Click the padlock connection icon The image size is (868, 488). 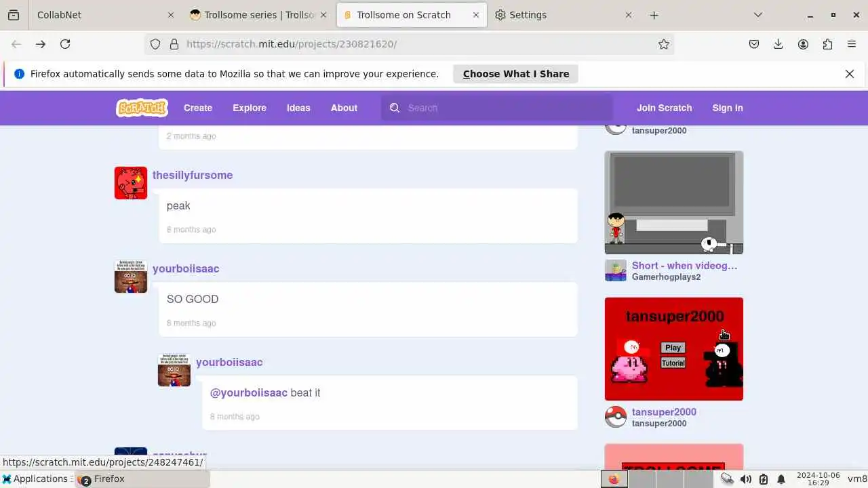(x=174, y=44)
